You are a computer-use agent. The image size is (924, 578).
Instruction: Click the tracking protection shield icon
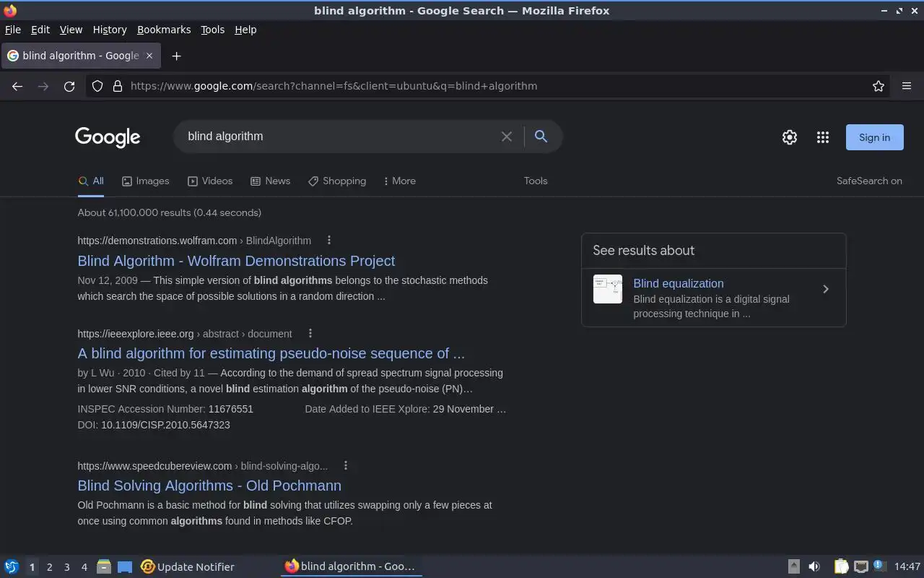97,86
